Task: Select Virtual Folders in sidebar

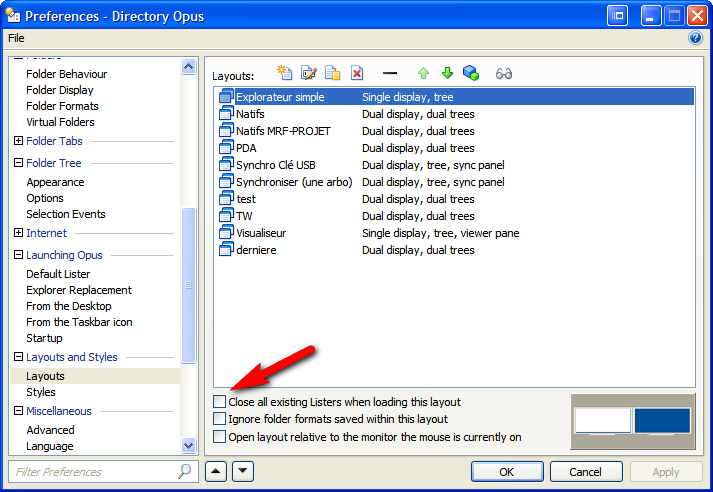Action: (60, 121)
